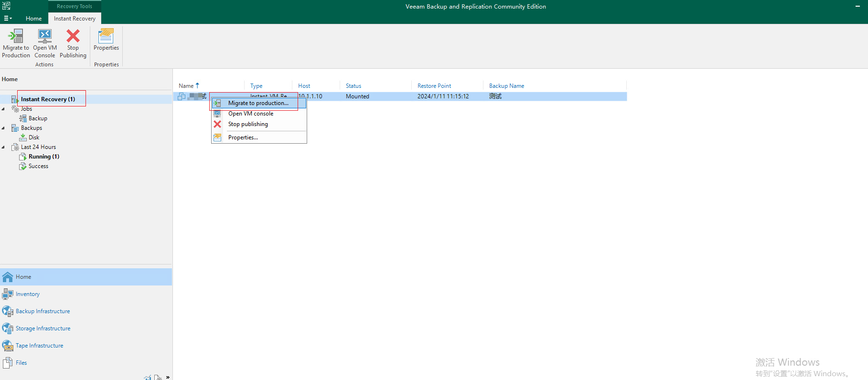
Task: Select the Success tree item
Action: pyautogui.click(x=38, y=166)
